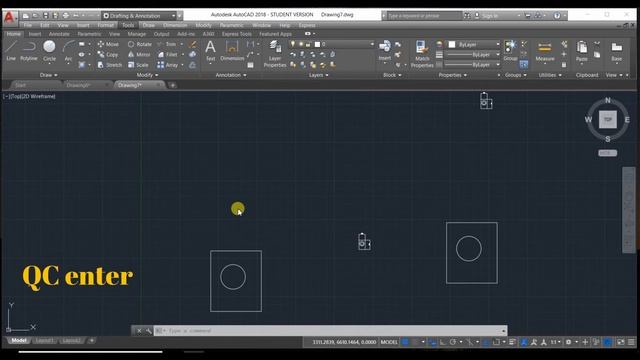Select the Polyline tool
The width and height of the screenshot is (640, 360).
[29, 50]
